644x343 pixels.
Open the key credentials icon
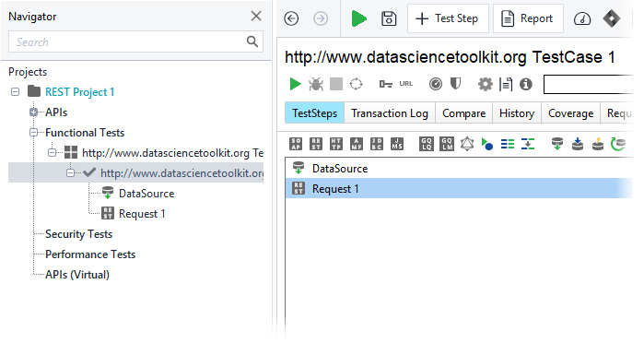[385, 84]
